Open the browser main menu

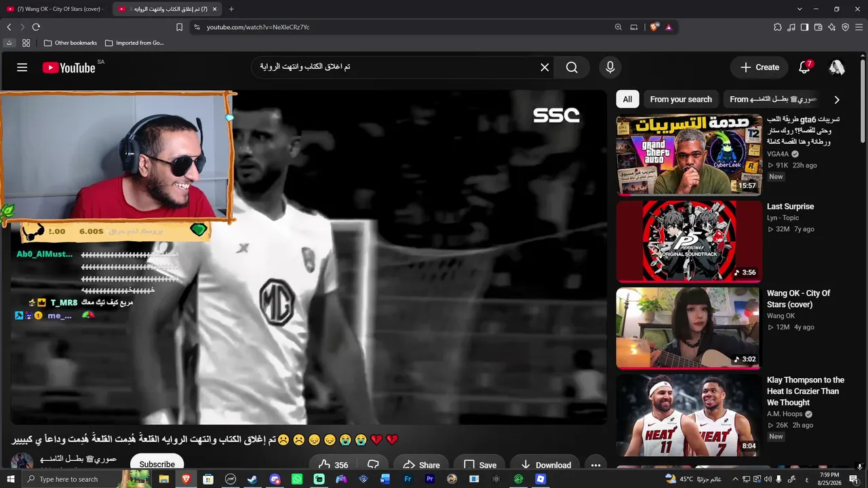click(x=859, y=27)
